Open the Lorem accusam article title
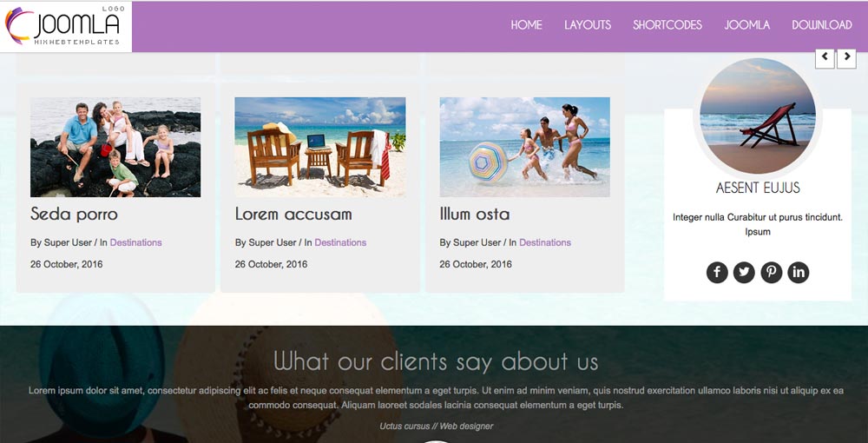Viewport: 868px width, 443px height. (x=293, y=214)
